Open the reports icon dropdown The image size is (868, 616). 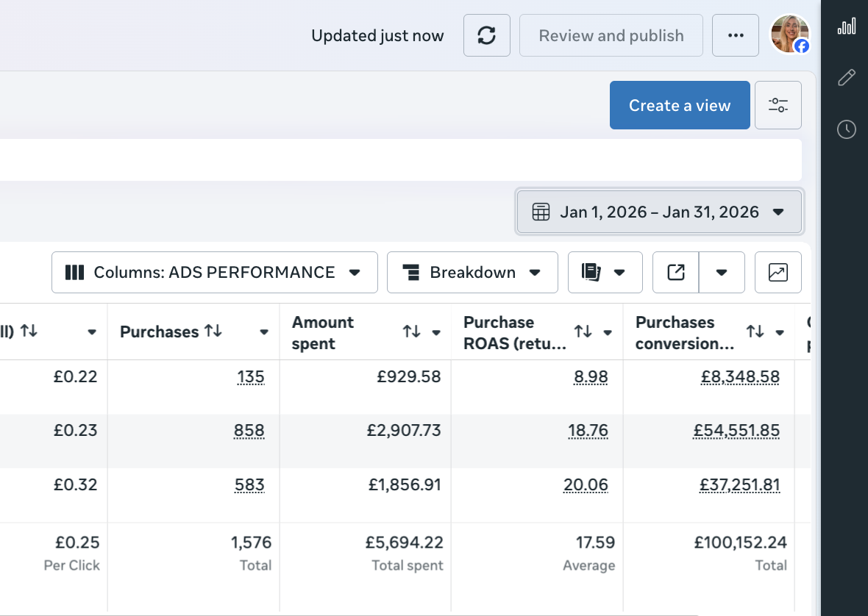(x=605, y=273)
